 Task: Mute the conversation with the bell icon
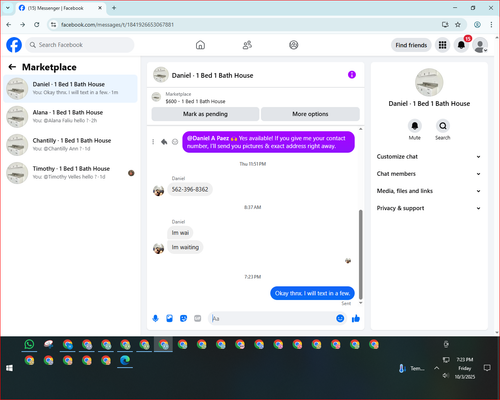coord(415,126)
